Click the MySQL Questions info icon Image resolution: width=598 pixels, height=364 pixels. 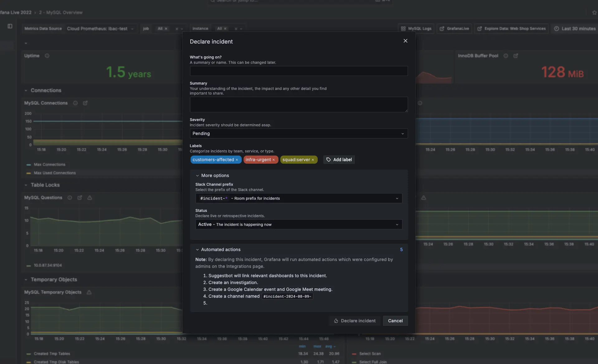click(x=70, y=198)
